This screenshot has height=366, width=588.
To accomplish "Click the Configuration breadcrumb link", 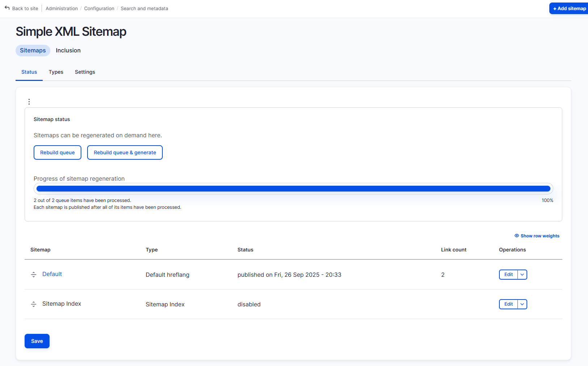I will click(x=99, y=8).
